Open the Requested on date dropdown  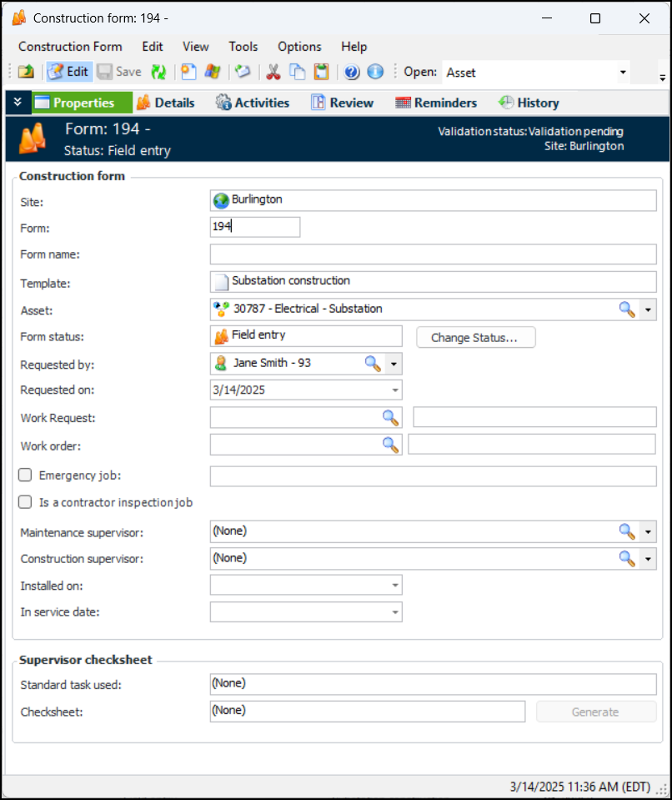[x=395, y=390]
